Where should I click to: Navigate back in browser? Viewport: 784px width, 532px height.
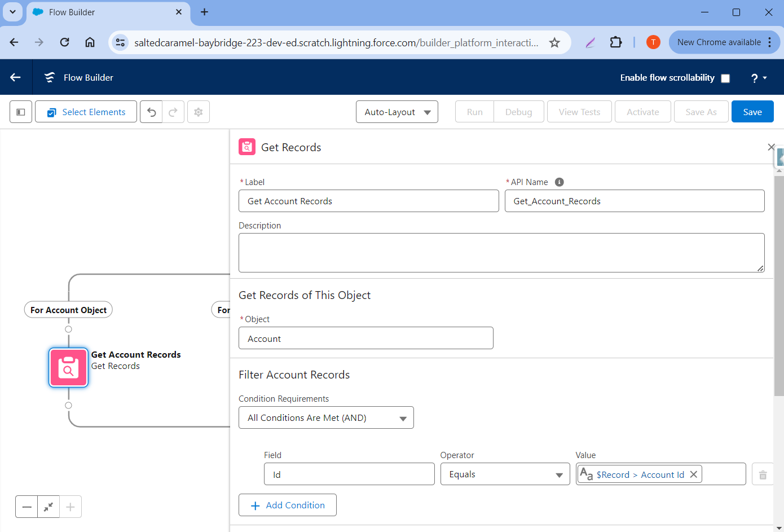click(14, 42)
